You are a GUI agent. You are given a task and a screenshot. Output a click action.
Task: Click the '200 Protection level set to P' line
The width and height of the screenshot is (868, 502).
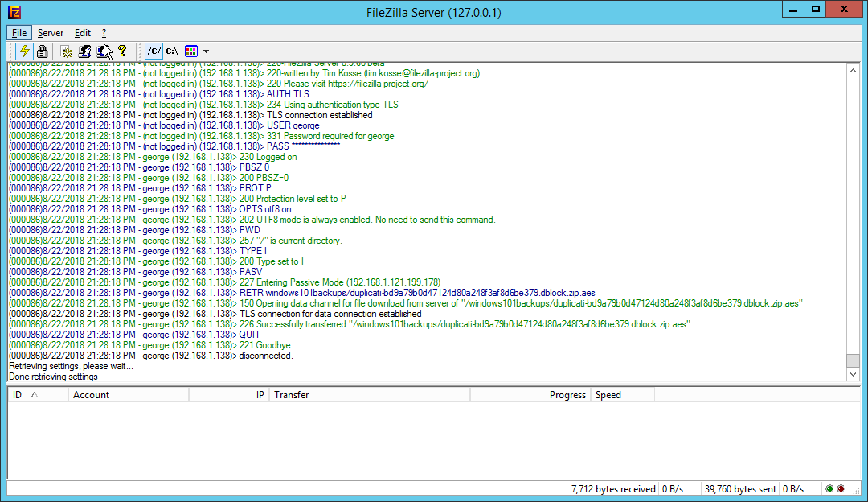[x=177, y=199]
